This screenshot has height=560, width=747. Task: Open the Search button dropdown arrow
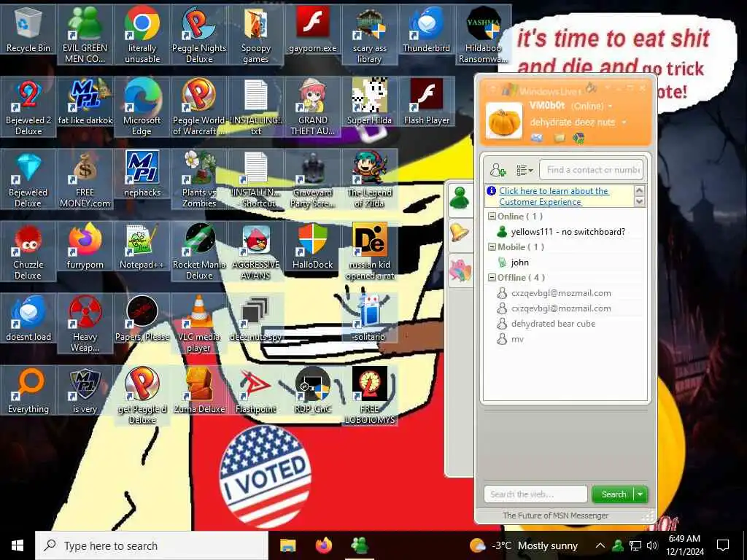(640, 494)
